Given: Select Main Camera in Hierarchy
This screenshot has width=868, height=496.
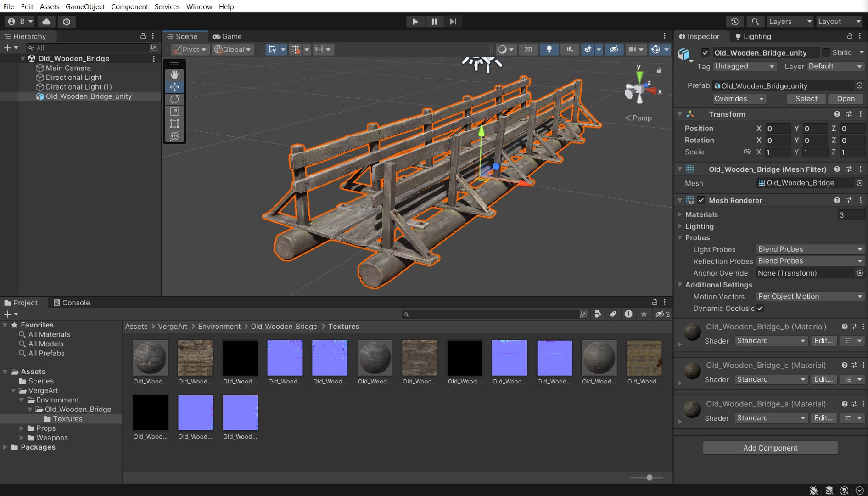Looking at the screenshot, I should tap(68, 68).
